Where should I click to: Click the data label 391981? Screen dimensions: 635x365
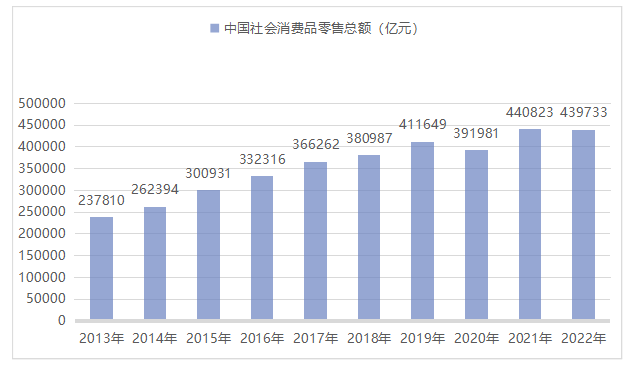point(476,133)
